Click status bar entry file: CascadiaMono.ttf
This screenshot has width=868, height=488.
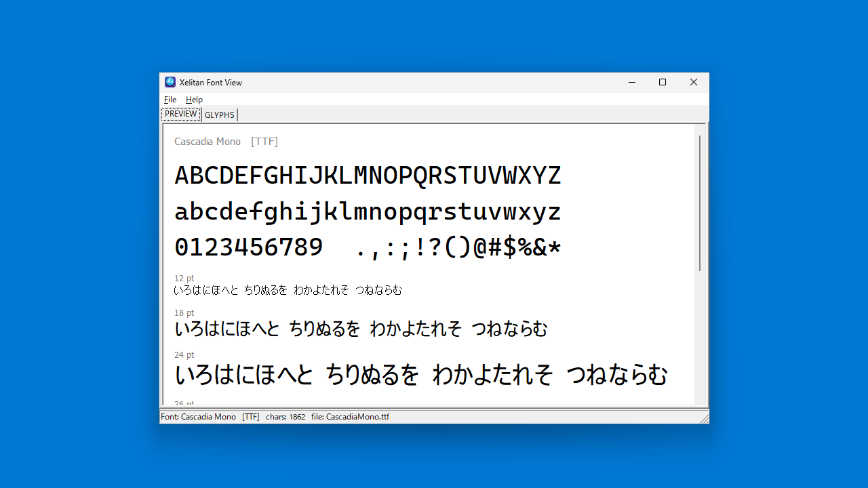(x=350, y=417)
